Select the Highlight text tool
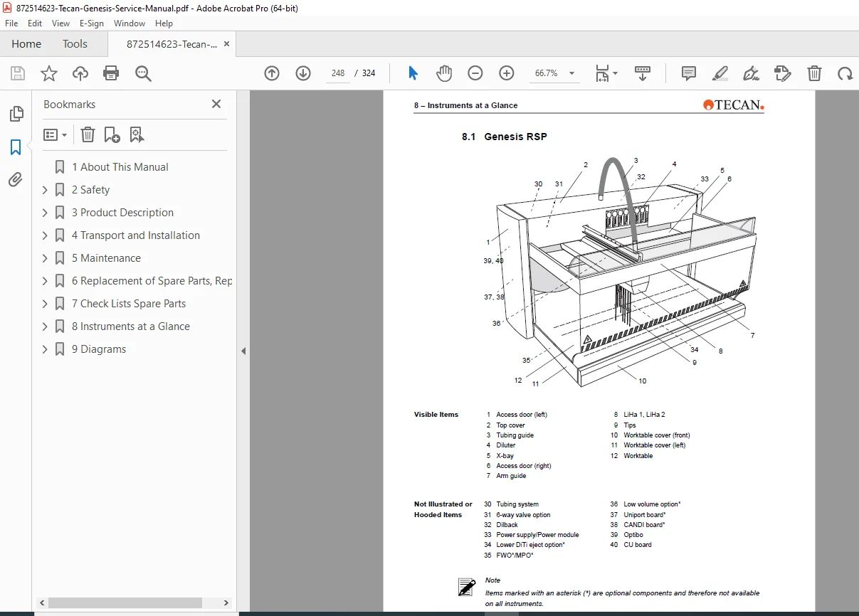 tap(720, 73)
